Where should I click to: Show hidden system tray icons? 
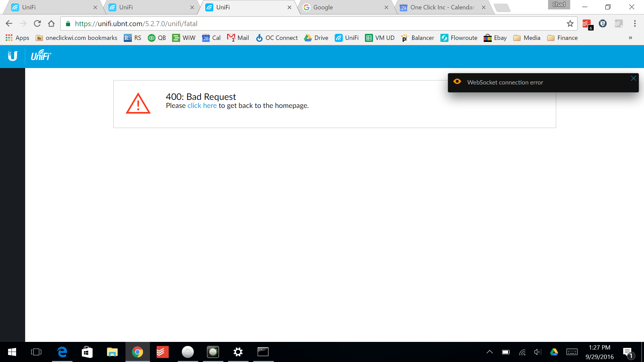(490, 352)
